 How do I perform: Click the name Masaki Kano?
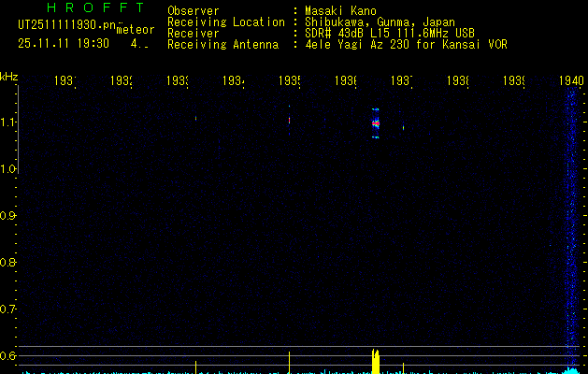(x=340, y=11)
